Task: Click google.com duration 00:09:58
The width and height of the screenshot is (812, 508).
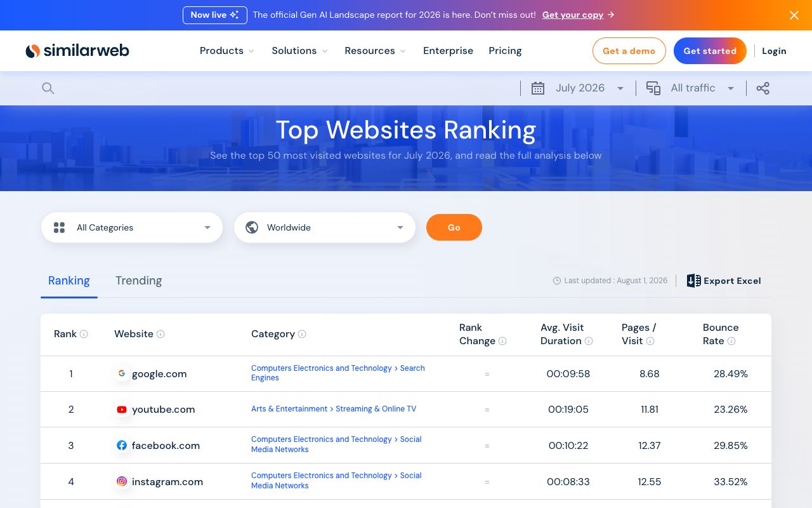Action: 568,374
